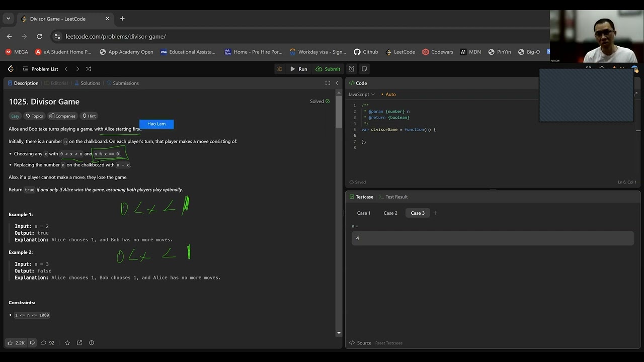
Task: Open the Problem List panel
Action: pyautogui.click(x=40, y=69)
